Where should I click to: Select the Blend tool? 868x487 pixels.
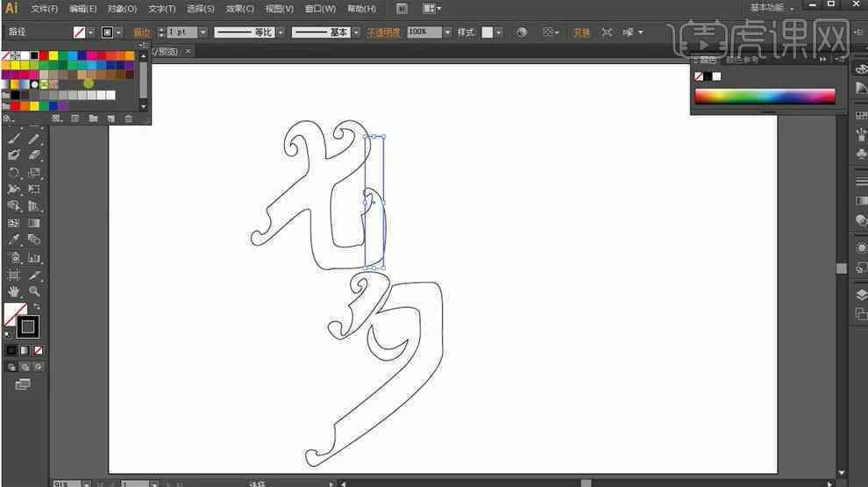34,240
